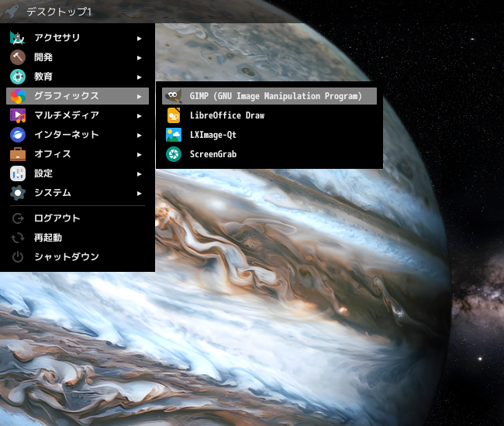Start the LXImage-Qt entry
This screenshot has width=504, height=426.
[269, 135]
